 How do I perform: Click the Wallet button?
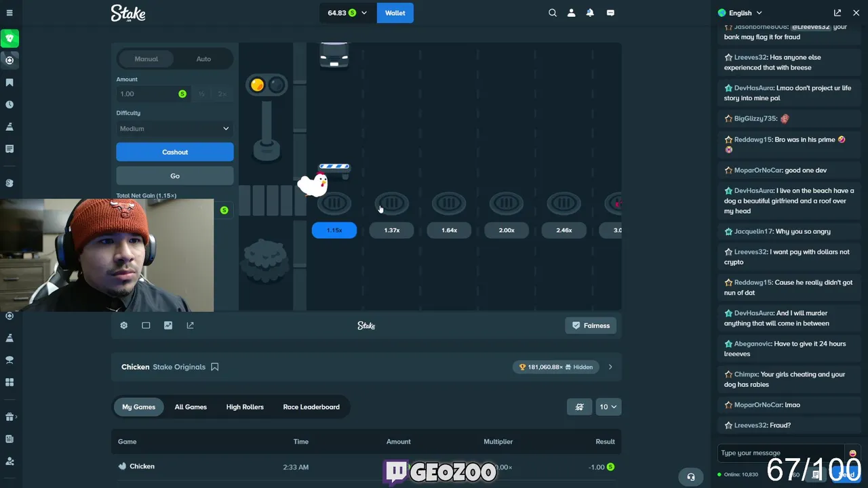point(395,13)
